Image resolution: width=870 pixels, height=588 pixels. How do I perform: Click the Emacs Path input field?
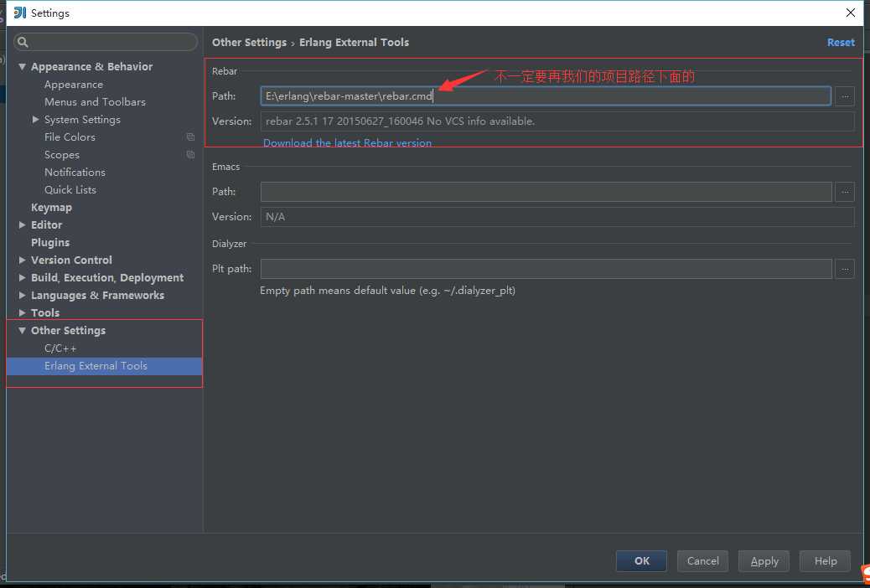pyautogui.click(x=546, y=192)
